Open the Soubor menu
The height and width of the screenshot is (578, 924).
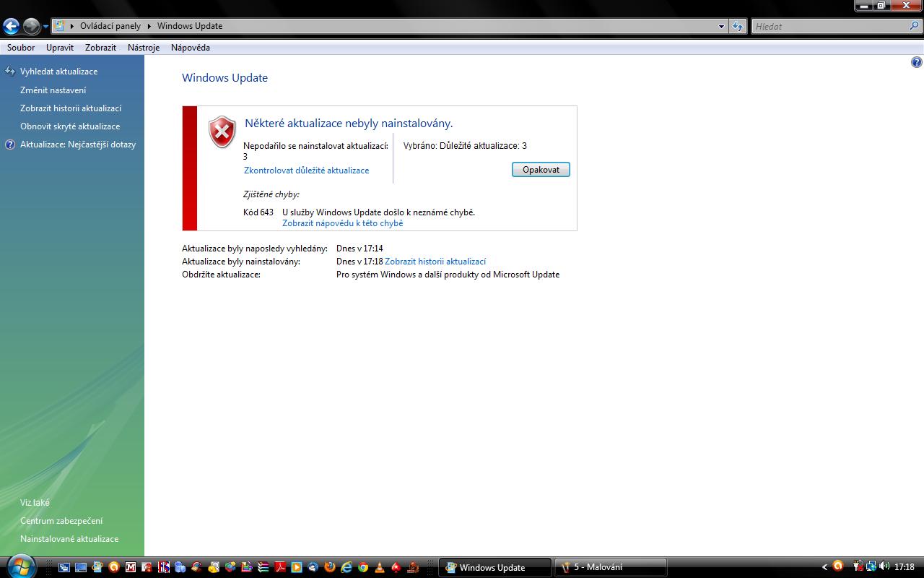point(21,48)
